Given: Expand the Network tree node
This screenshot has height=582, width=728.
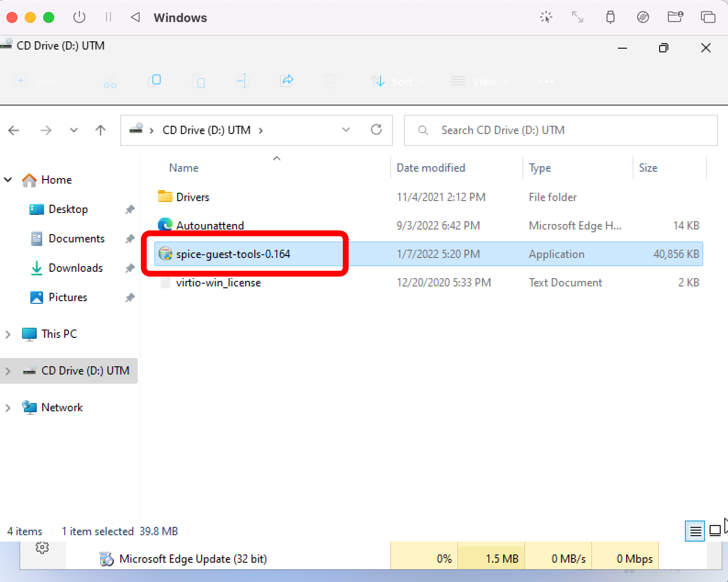Looking at the screenshot, I should pyautogui.click(x=8, y=408).
